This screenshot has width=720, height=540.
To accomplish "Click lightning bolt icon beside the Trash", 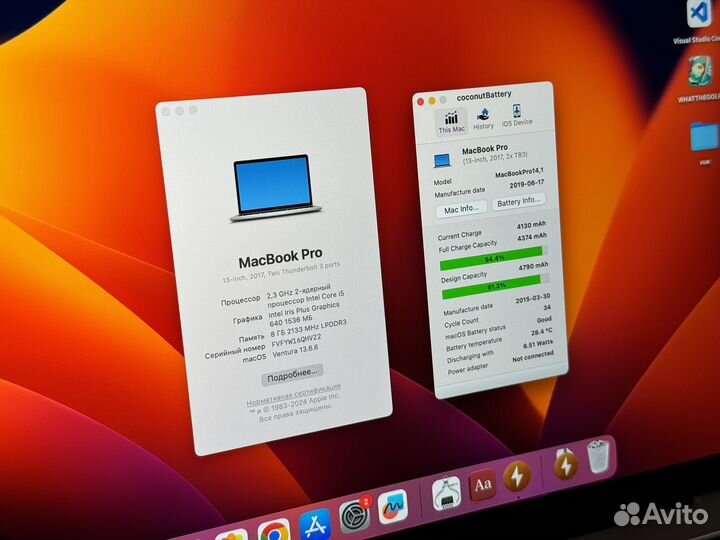I will [565, 465].
